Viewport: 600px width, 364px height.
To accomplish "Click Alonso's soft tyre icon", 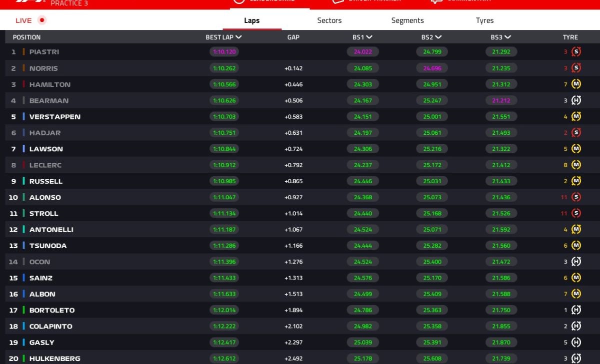I will point(576,197).
